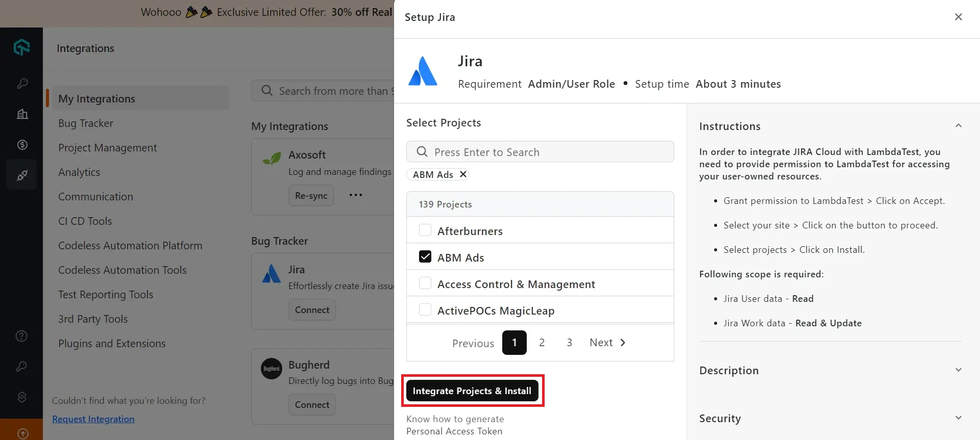Open Codeless Automation Platform category

[x=130, y=246]
